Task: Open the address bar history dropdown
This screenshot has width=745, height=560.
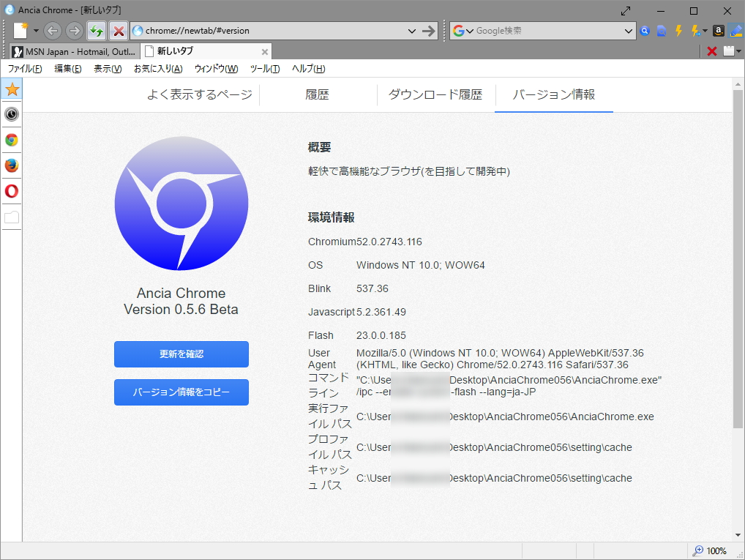Action: [413, 31]
